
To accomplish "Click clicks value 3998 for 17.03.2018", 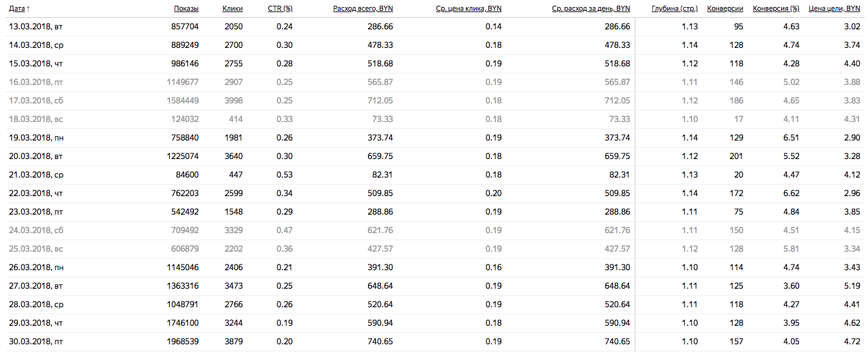I will [233, 101].
